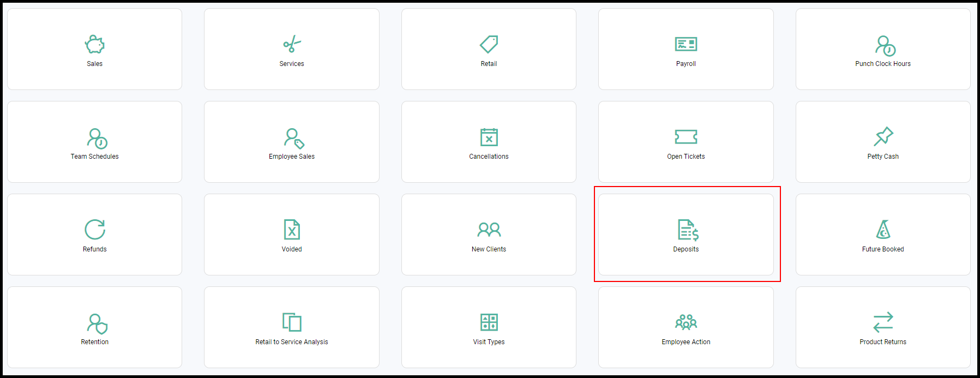Click the Team Schedules label
This screenshot has width=980, height=378.
(94, 157)
